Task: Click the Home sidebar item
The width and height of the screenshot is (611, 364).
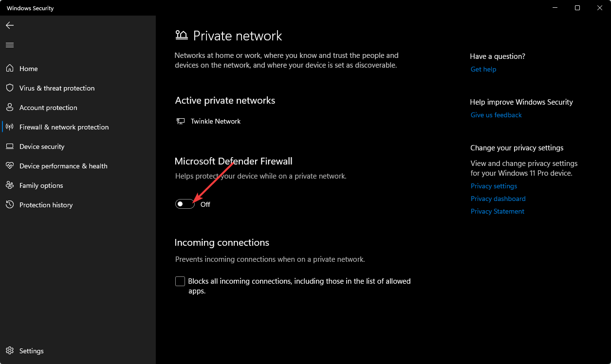Action: coord(28,69)
